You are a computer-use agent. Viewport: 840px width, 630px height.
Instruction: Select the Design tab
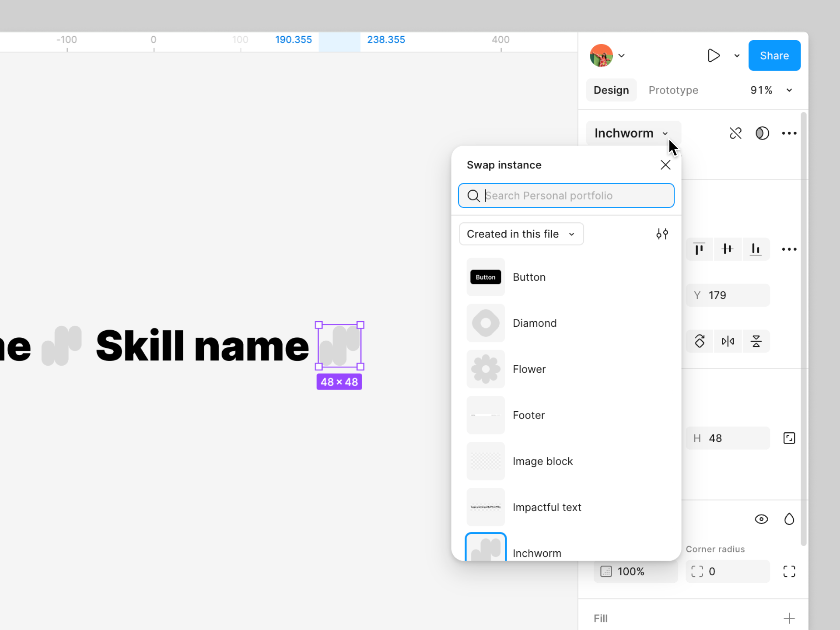(611, 90)
